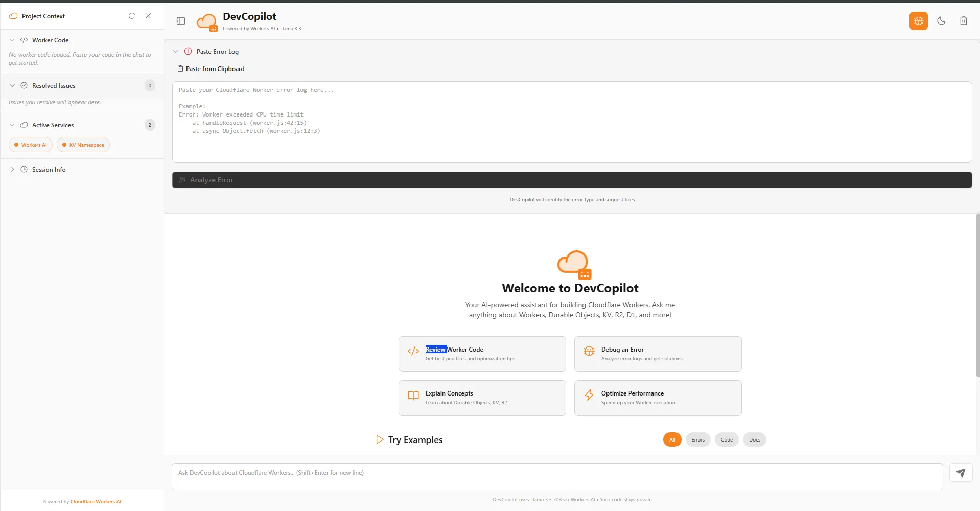Click the Session Info clock icon
This screenshot has height=511, width=980.
(x=24, y=169)
